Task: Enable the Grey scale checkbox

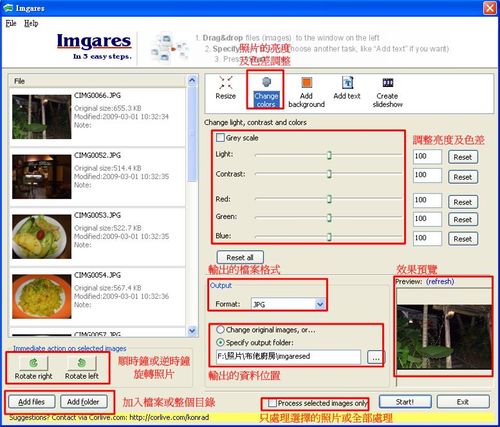Action: (x=220, y=138)
